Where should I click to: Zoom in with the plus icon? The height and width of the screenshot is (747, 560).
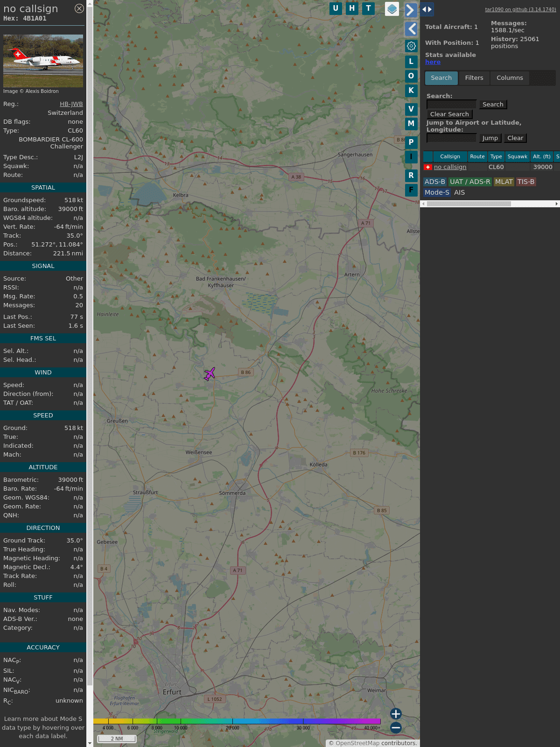click(396, 714)
